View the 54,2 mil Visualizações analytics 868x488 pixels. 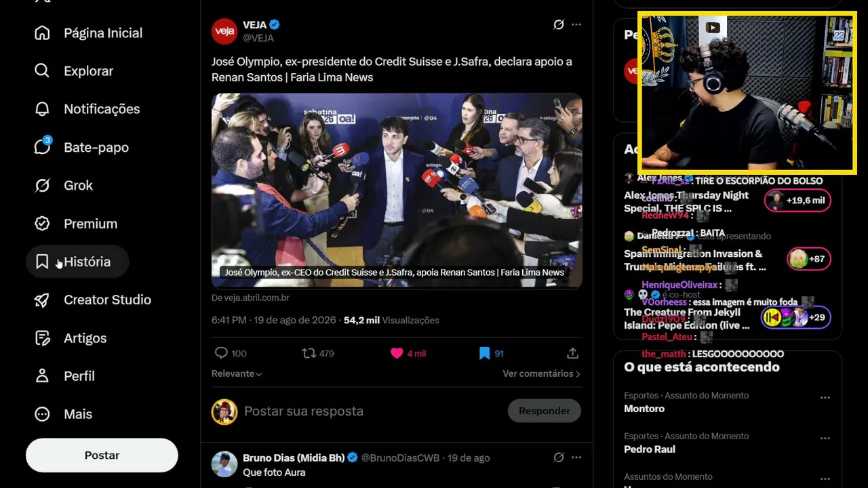click(x=391, y=320)
